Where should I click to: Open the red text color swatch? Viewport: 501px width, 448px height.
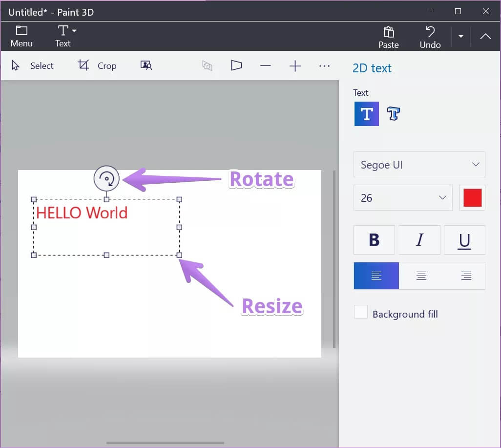pyautogui.click(x=472, y=198)
